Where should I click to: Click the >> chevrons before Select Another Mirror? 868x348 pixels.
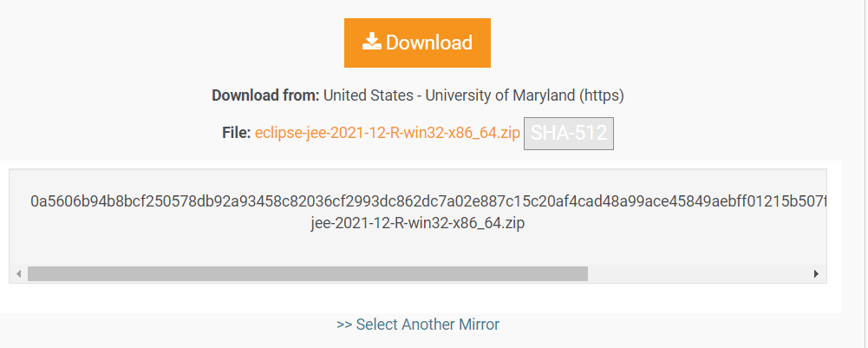click(x=344, y=325)
